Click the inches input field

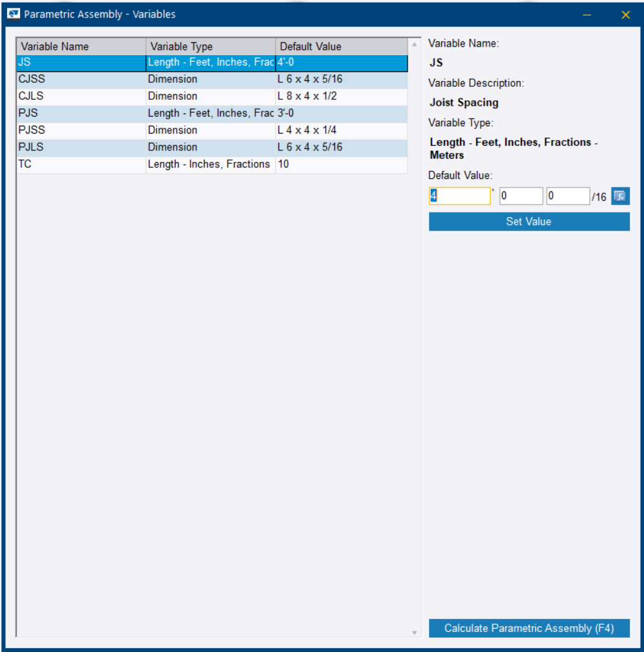pyautogui.click(x=520, y=196)
